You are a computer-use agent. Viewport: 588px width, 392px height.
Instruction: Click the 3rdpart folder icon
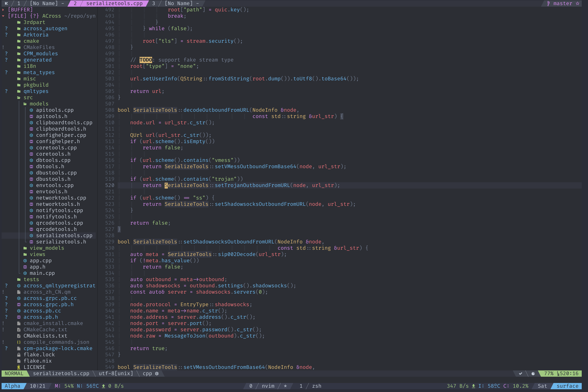(19, 22)
